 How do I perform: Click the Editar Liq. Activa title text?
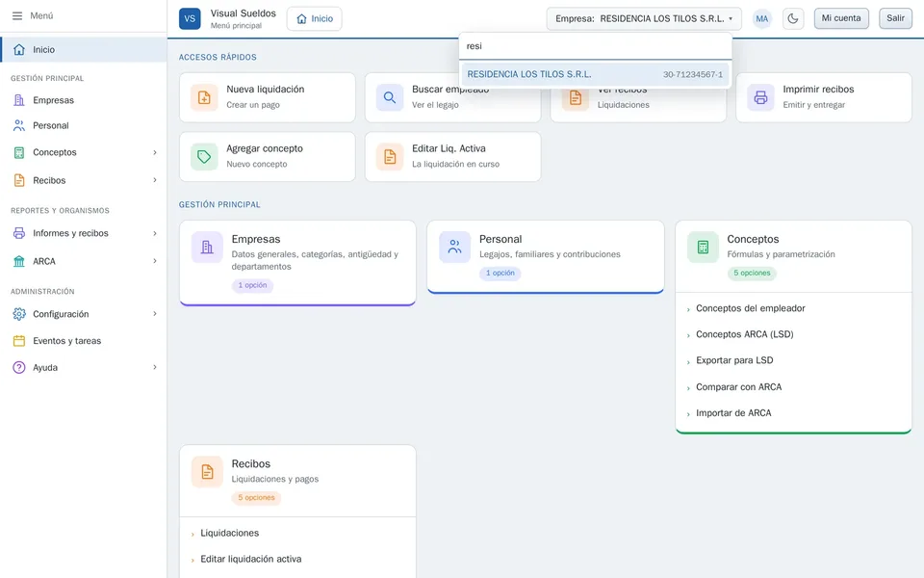coord(449,149)
